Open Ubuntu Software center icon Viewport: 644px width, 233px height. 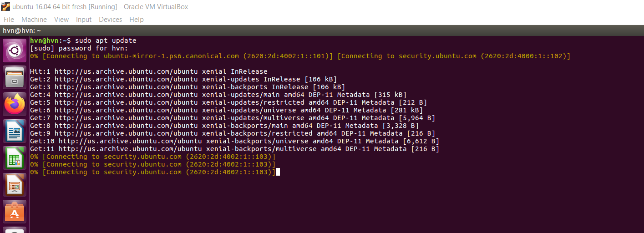(15, 212)
